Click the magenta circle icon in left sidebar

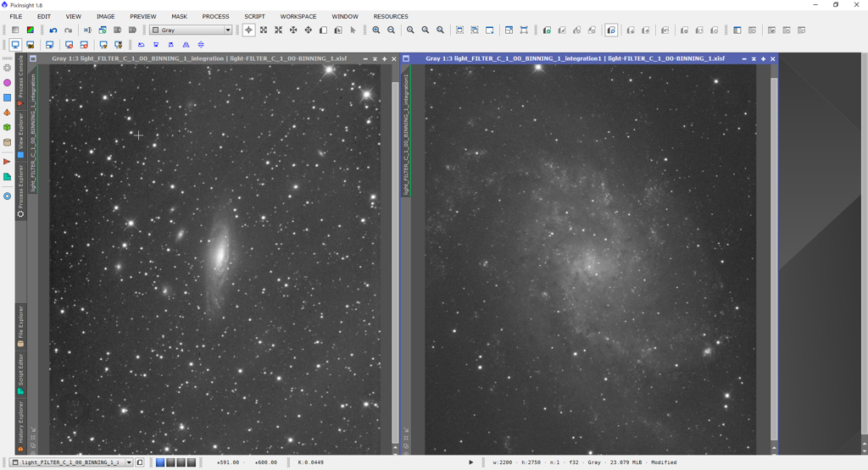pos(7,82)
